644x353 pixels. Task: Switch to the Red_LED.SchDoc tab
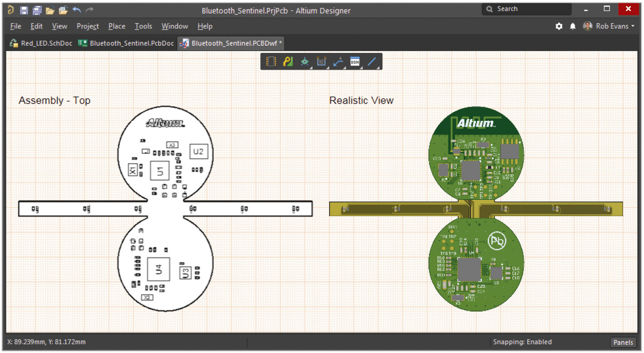pos(41,43)
